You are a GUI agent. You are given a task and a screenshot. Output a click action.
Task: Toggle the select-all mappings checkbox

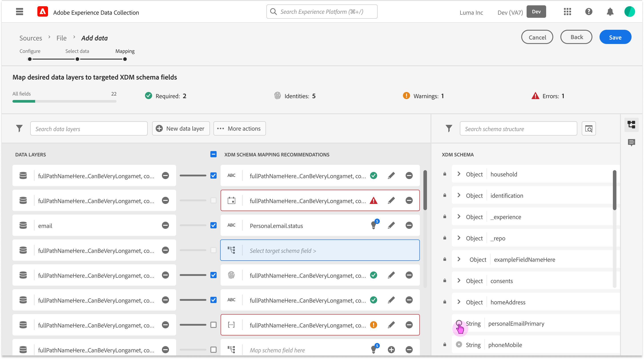click(213, 154)
